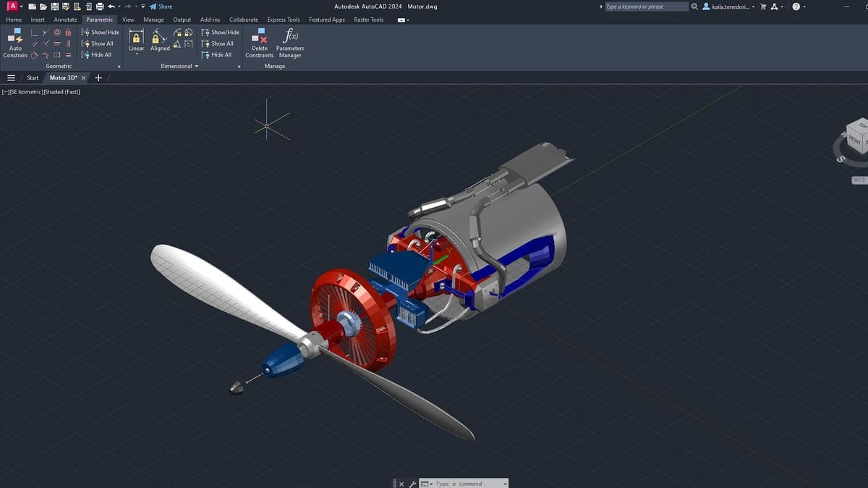868x488 pixels.
Task: Click the Plot printer icon
Action: (x=99, y=7)
